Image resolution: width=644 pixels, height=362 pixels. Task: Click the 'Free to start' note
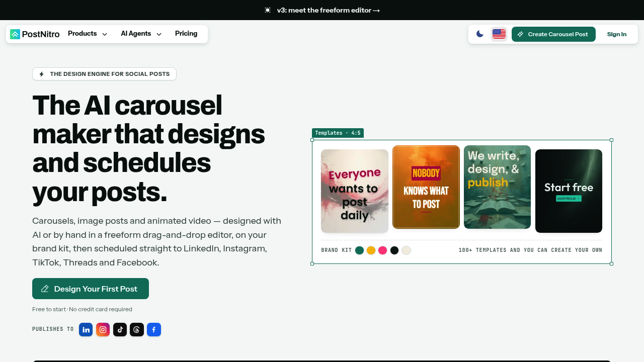click(82, 309)
